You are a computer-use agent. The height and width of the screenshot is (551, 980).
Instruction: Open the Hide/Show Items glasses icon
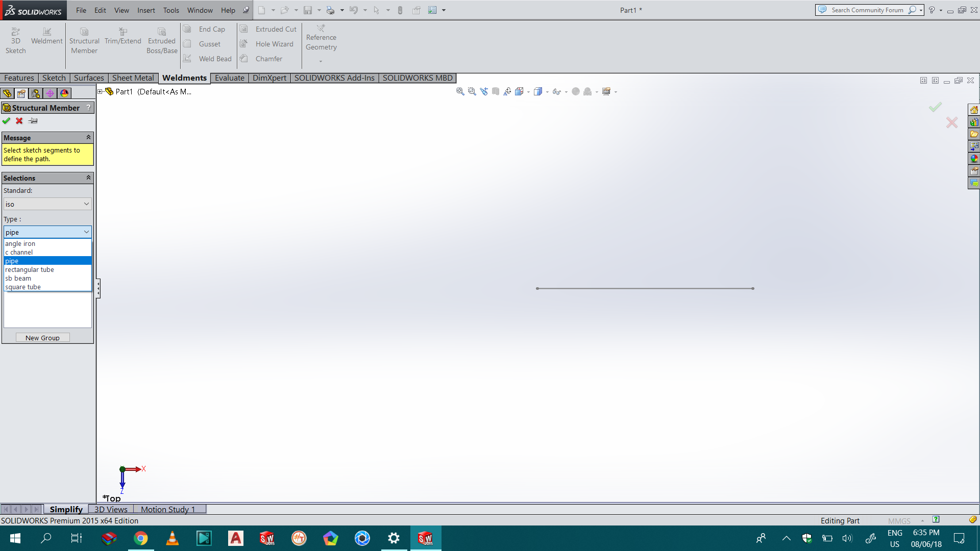click(x=556, y=92)
